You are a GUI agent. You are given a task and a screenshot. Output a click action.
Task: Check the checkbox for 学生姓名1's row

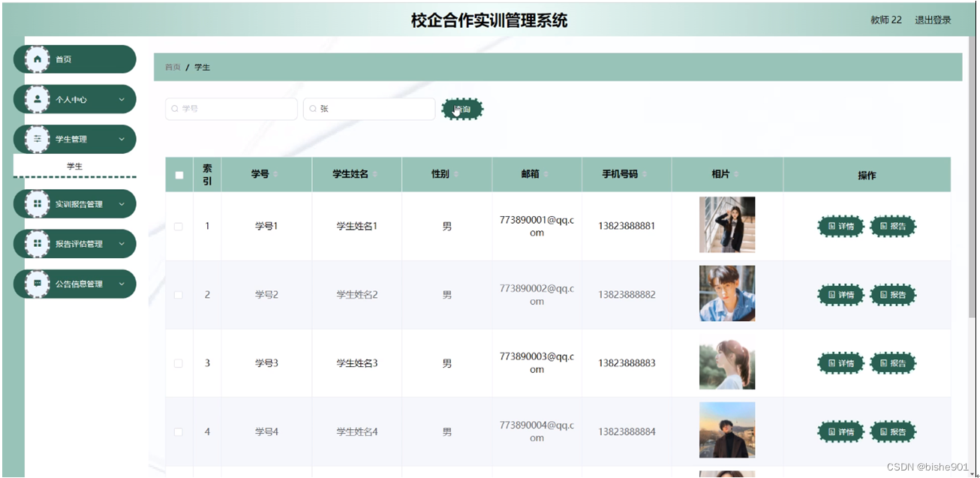point(179,225)
